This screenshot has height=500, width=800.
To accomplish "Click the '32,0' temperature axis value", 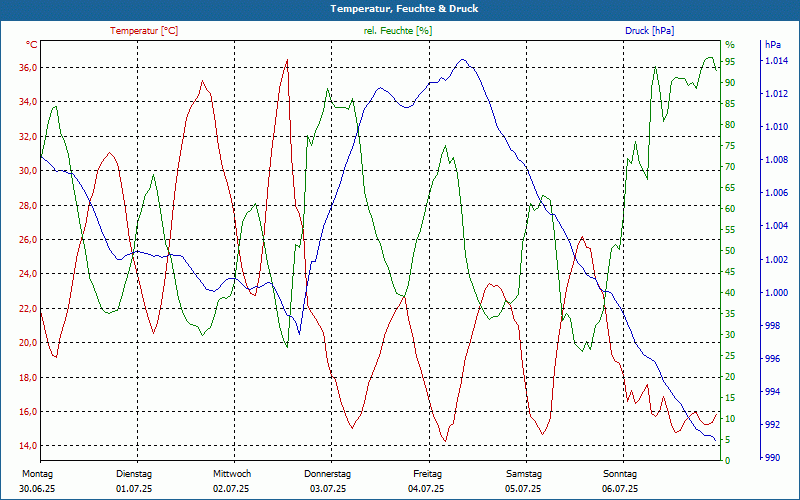I will pos(28,137).
